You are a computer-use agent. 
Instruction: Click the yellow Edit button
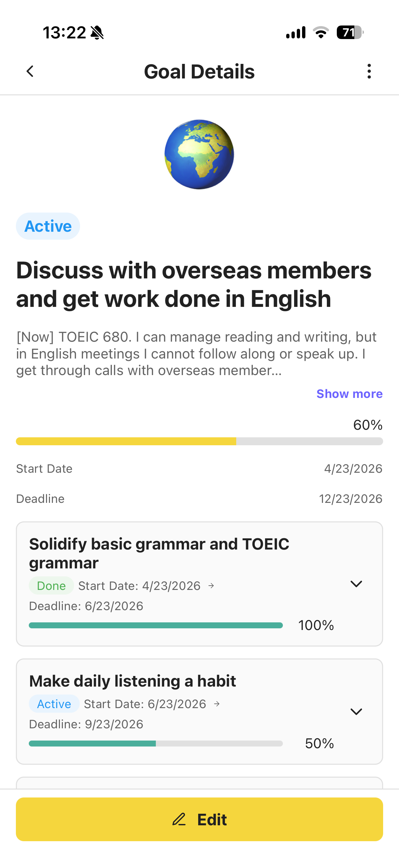(199, 819)
